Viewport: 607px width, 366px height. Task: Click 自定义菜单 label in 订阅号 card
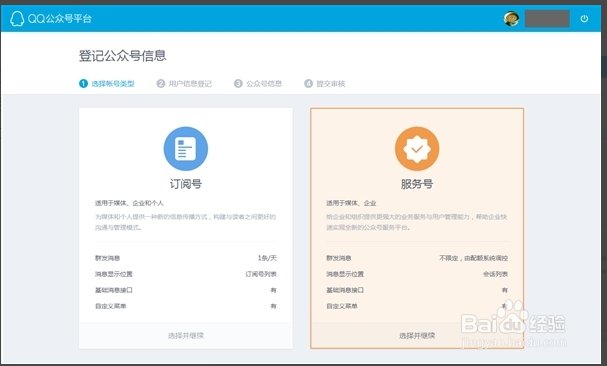(x=111, y=306)
